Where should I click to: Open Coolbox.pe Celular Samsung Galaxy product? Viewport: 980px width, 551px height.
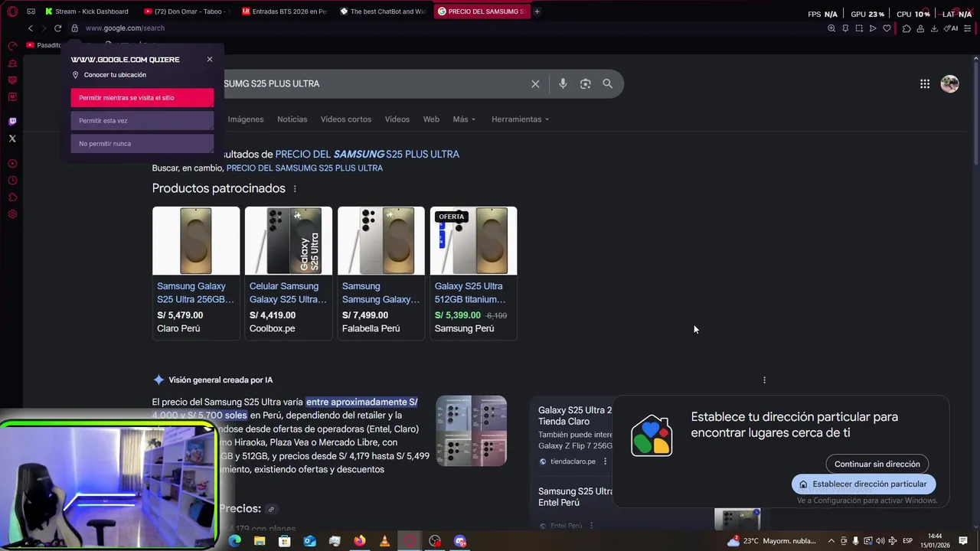pos(289,272)
